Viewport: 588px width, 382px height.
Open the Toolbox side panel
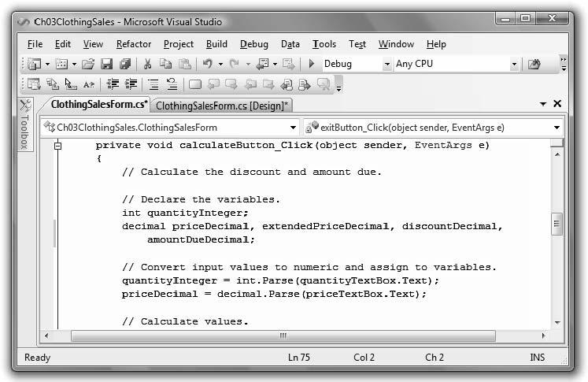pos(25,124)
